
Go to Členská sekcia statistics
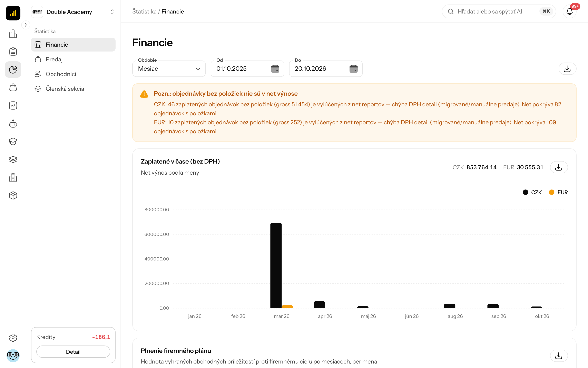point(73,89)
